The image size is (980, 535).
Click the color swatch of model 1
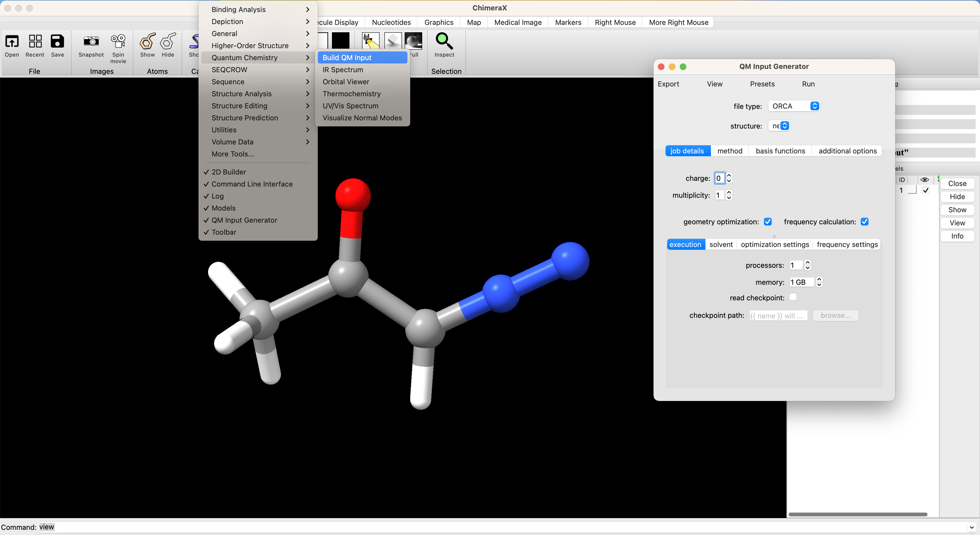[x=912, y=190]
